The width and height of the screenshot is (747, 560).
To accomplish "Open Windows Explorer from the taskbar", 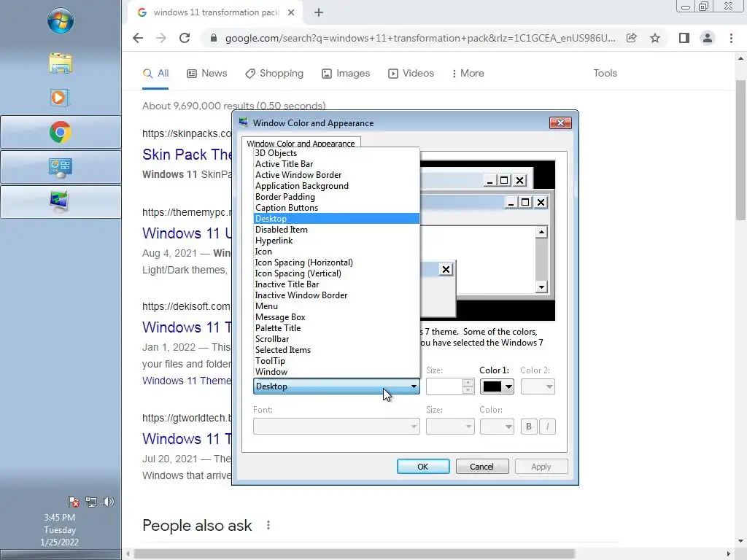I will tap(61, 63).
